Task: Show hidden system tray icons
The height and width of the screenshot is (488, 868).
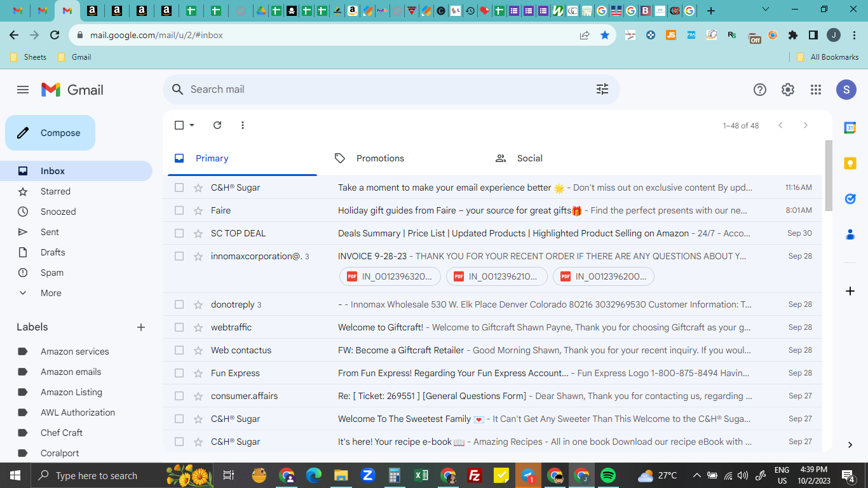Action: click(697, 475)
